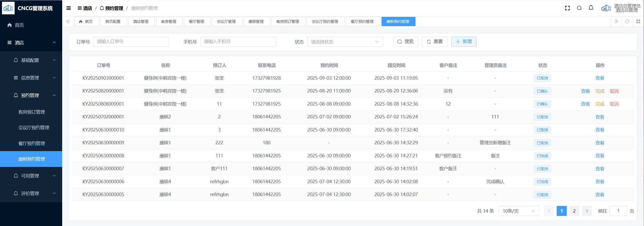This screenshot has height=226, width=644.
Task: Go to page 2 of results
Action: (x=574, y=211)
